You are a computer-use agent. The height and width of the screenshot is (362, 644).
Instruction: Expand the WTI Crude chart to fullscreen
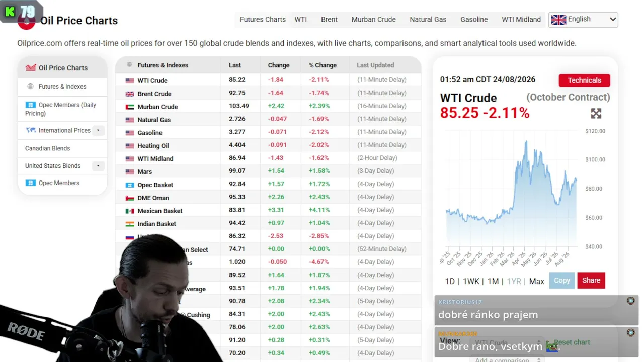pyautogui.click(x=596, y=114)
